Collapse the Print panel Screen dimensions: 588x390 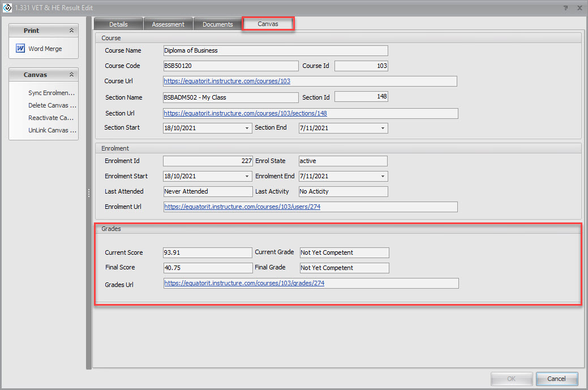[71, 31]
